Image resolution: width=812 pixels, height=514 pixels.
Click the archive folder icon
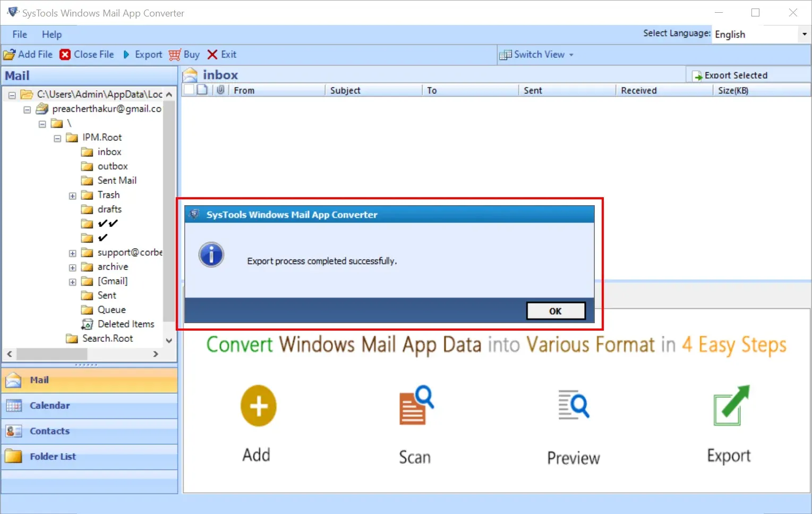coord(87,267)
